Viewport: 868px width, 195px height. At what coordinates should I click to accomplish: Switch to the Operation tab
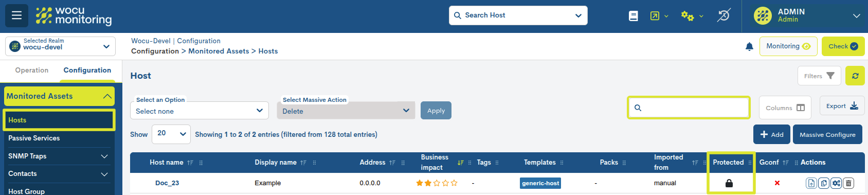[x=32, y=70]
